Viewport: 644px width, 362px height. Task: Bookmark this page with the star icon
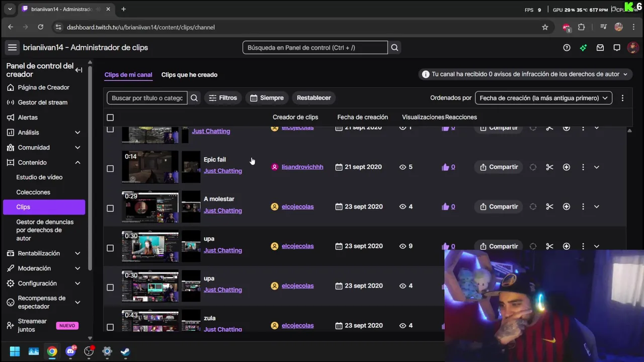coord(545,27)
